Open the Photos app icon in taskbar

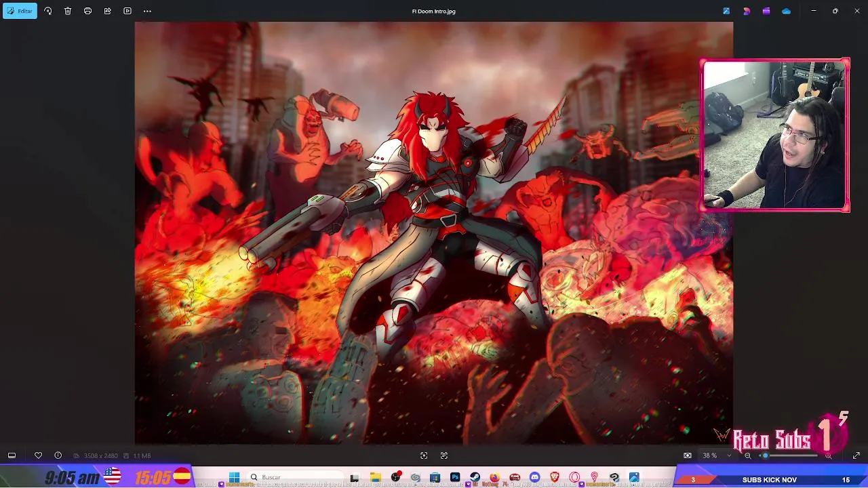pos(634,478)
